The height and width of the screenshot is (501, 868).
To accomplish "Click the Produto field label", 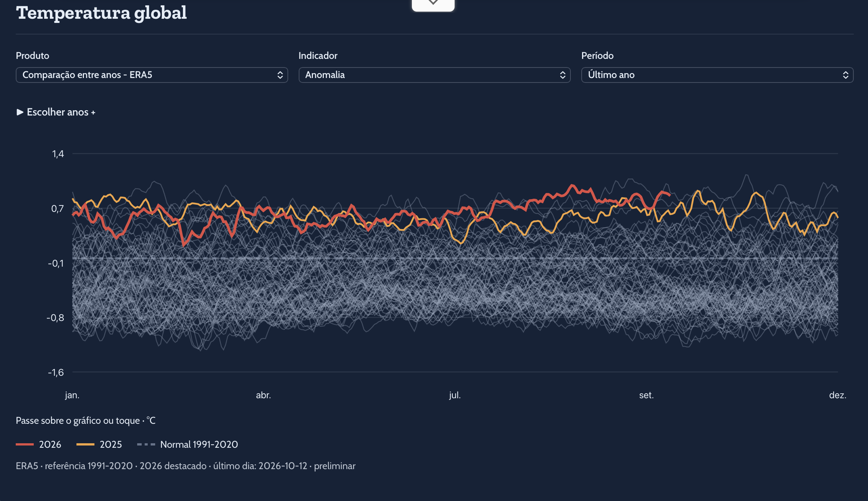I will 33,55.
